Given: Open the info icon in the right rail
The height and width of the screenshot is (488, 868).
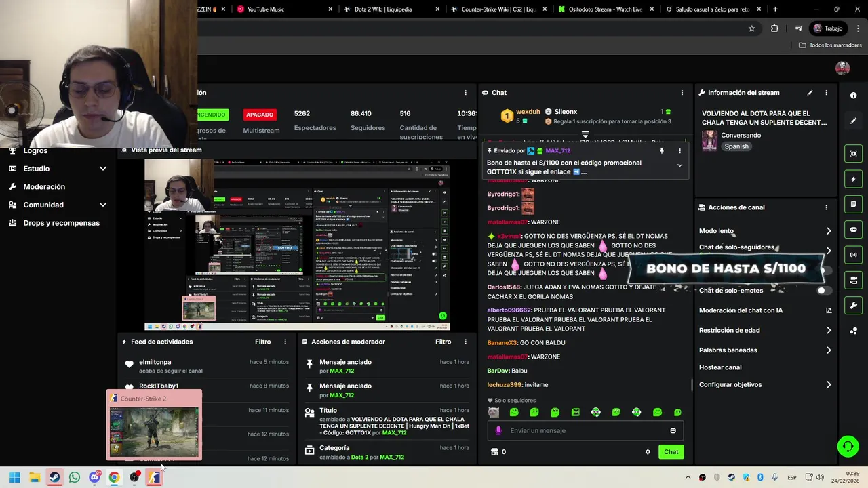Looking at the screenshot, I should coord(853,96).
